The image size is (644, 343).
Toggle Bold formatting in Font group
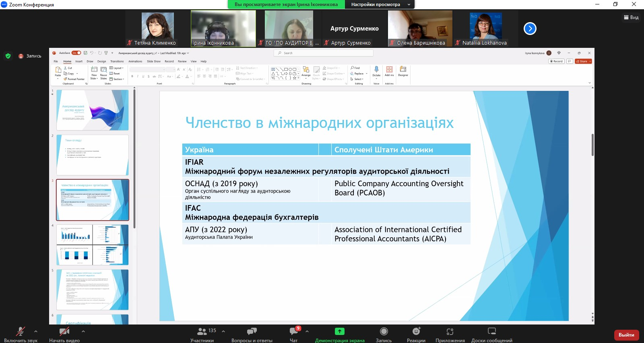132,76
